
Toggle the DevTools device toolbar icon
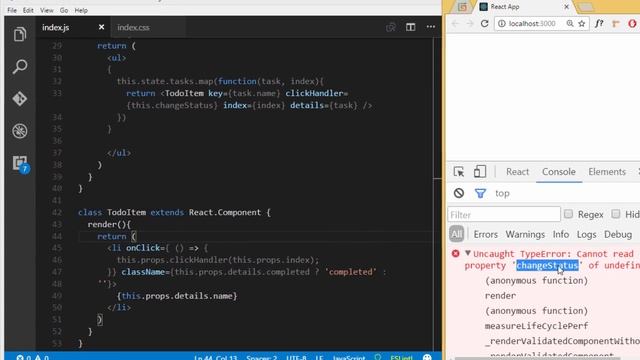(480, 172)
